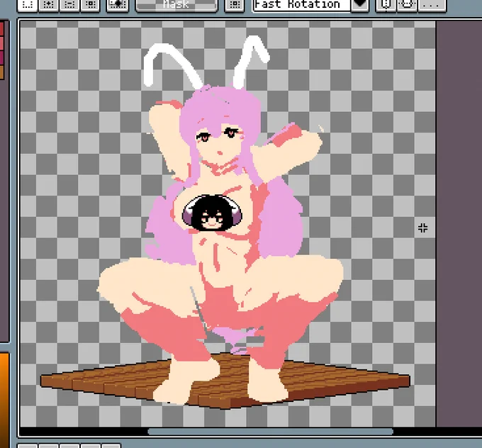This screenshot has height=448, width=482.
Task: Toggle the transparent/opaque selection icon left of Mask
Action: coord(117,5)
